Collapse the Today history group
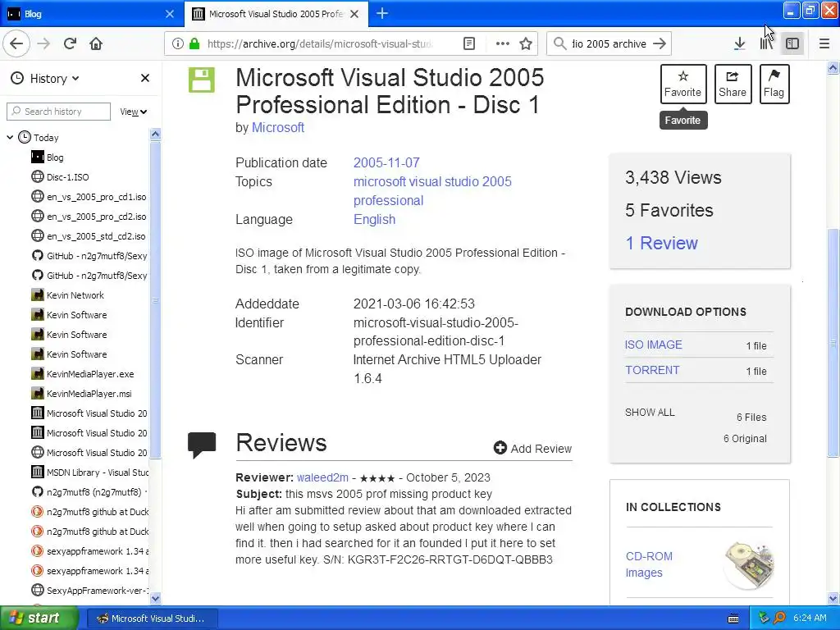The height and width of the screenshot is (630, 840). (x=10, y=138)
